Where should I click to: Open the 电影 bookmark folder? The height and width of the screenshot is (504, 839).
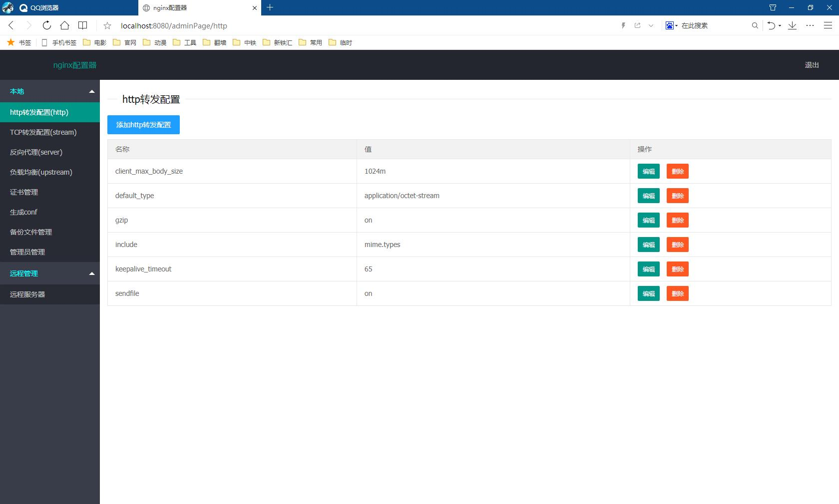click(94, 42)
